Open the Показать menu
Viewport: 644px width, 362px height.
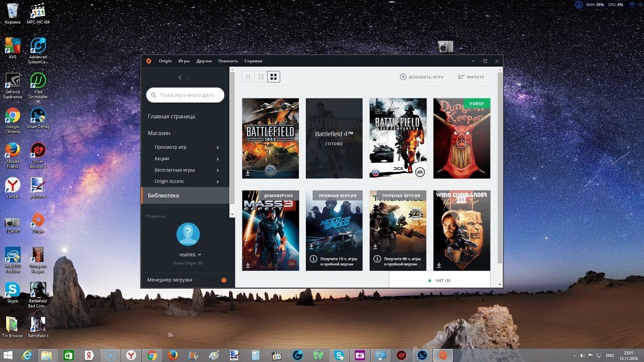(228, 61)
